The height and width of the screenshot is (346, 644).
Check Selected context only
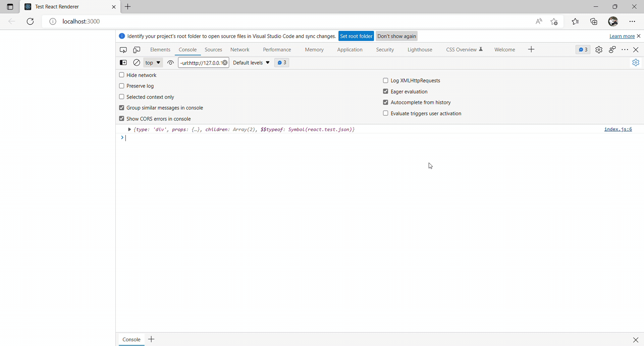coord(122,97)
